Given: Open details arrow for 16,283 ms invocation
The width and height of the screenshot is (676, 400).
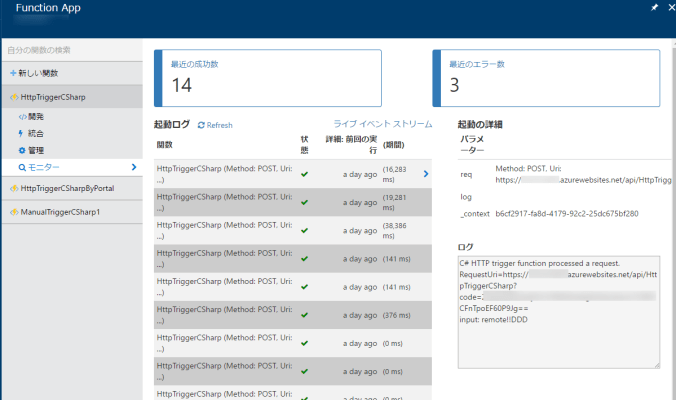Looking at the screenshot, I should point(426,174).
